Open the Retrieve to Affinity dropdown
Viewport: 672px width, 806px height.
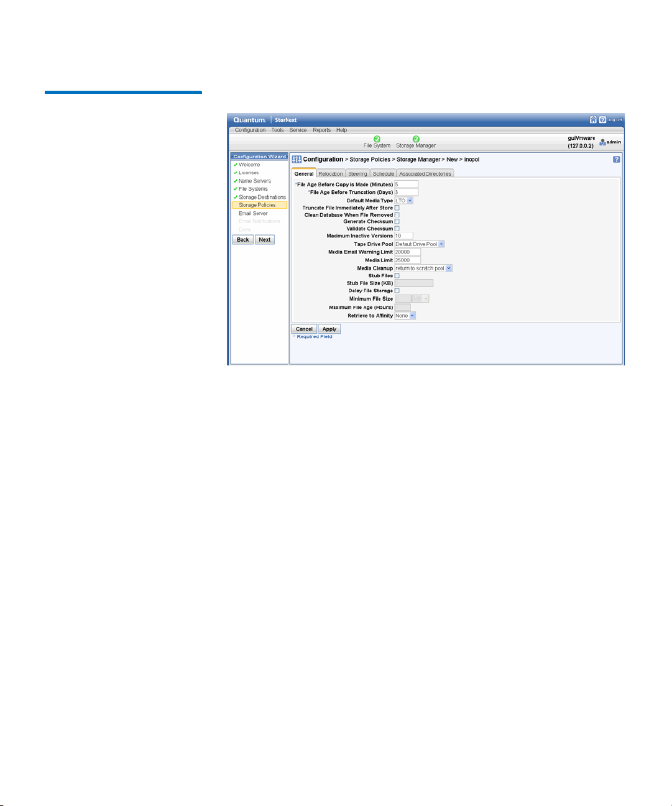[405, 316]
